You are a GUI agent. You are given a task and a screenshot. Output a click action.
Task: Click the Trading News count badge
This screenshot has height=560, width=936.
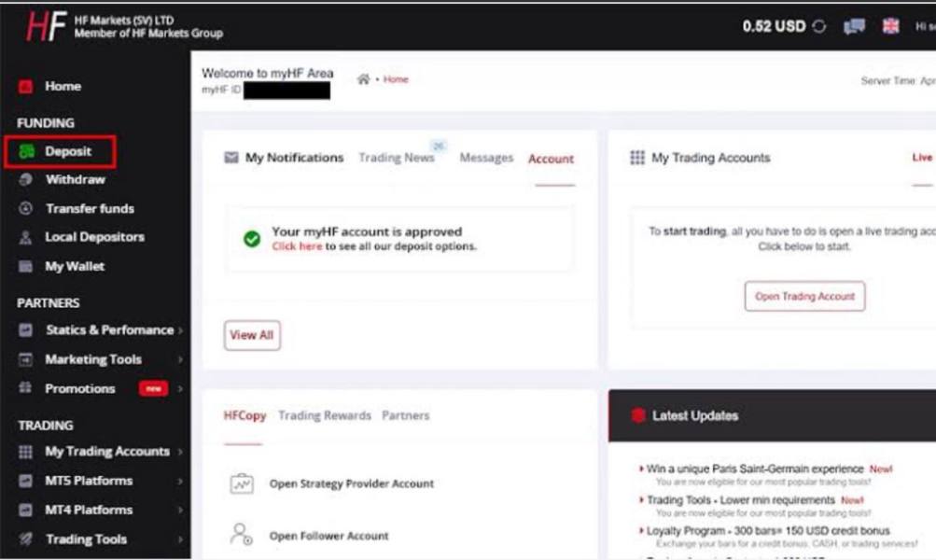(x=439, y=146)
